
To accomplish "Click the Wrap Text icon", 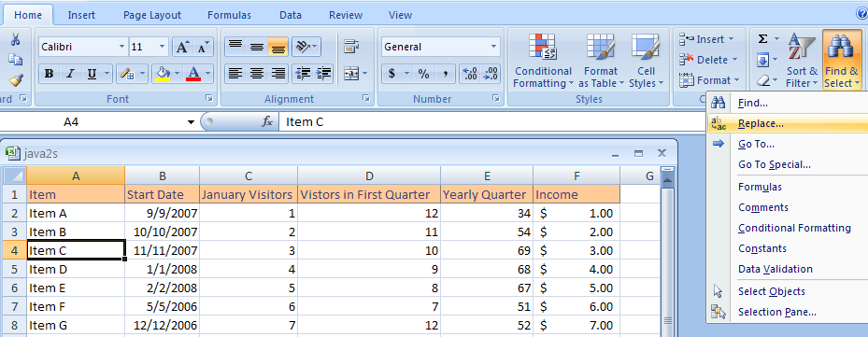I will (x=350, y=47).
